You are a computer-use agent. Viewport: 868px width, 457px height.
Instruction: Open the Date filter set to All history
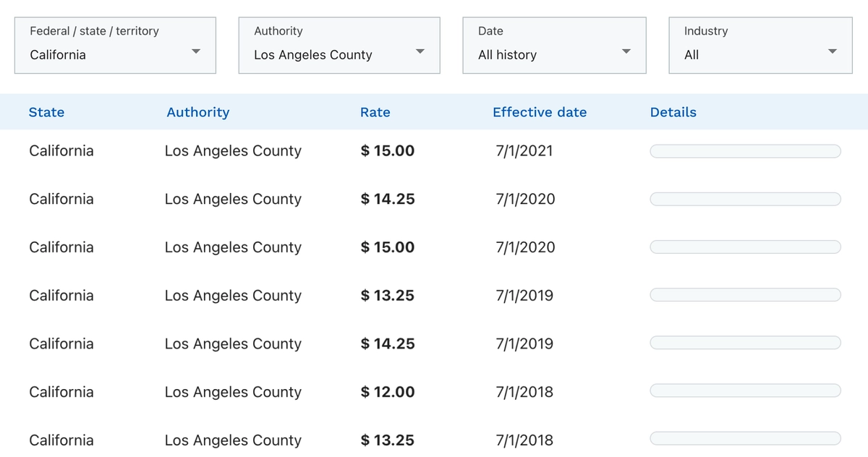coord(553,46)
